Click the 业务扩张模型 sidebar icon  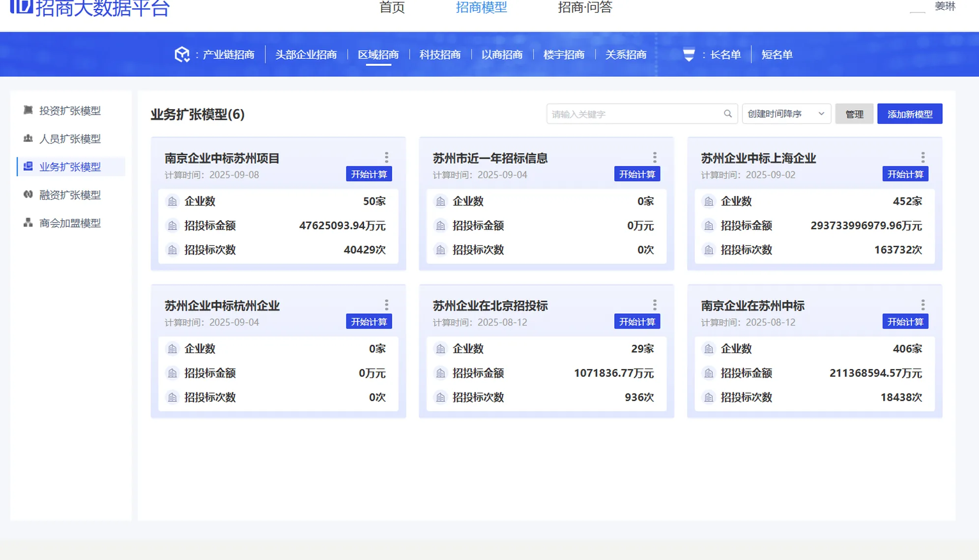tap(28, 167)
